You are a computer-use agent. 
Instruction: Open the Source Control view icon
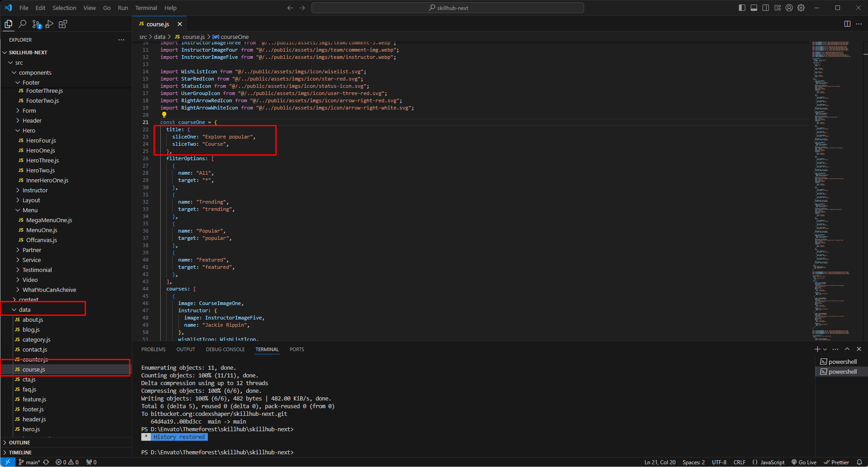[36, 24]
